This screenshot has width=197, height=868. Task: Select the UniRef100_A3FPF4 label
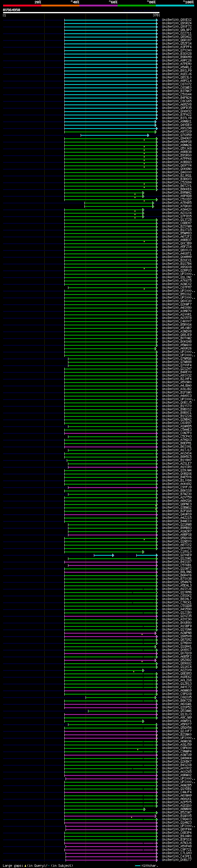tap(177, 47)
